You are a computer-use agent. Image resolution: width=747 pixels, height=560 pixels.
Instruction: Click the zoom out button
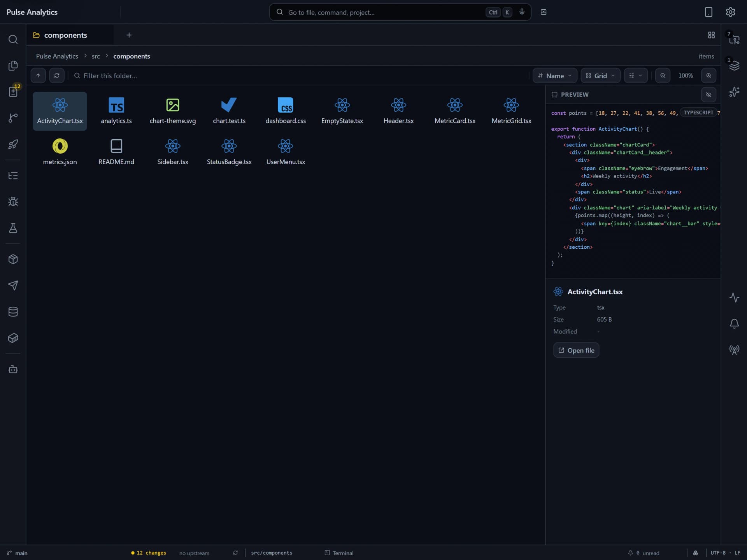coord(663,75)
